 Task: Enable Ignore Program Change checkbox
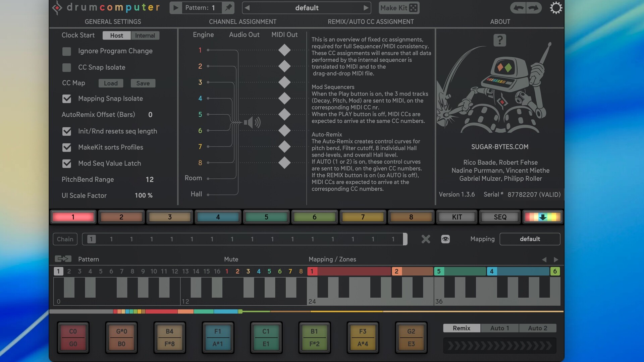[x=67, y=51]
